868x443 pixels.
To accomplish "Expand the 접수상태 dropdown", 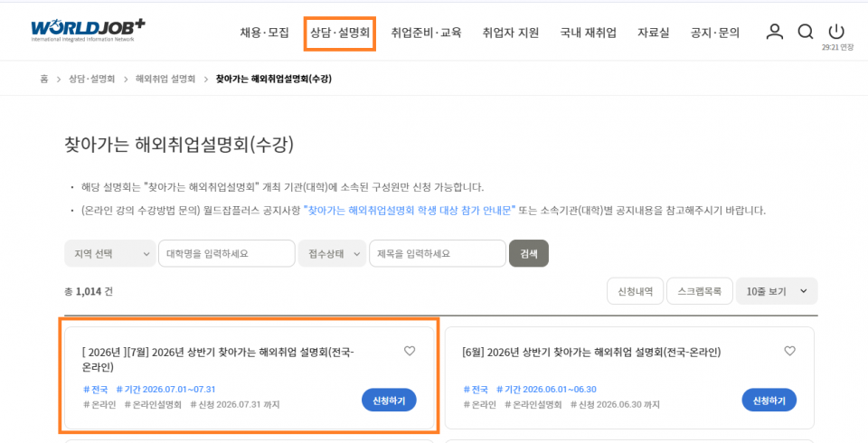I will pos(332,254).
